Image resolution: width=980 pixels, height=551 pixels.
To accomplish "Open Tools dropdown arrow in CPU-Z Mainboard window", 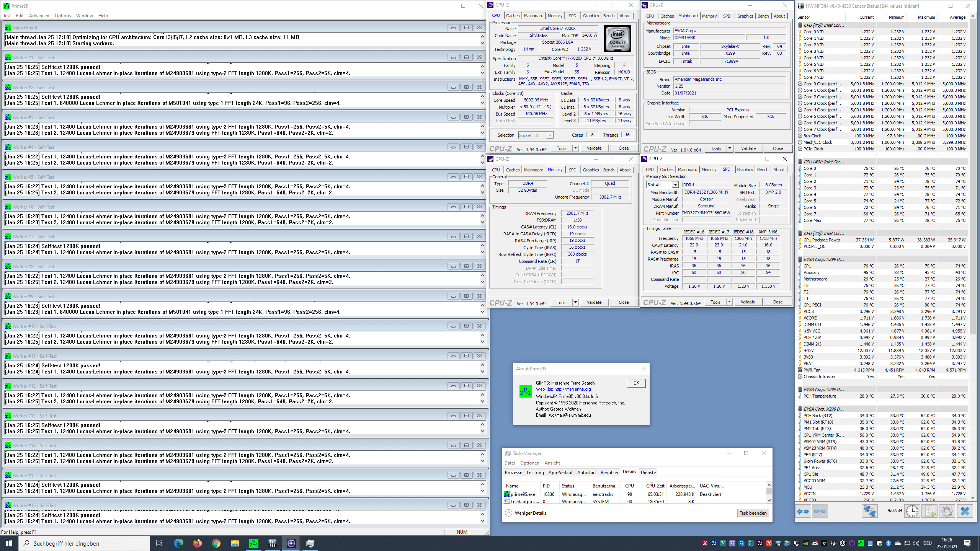I will [x=730, y=148].
